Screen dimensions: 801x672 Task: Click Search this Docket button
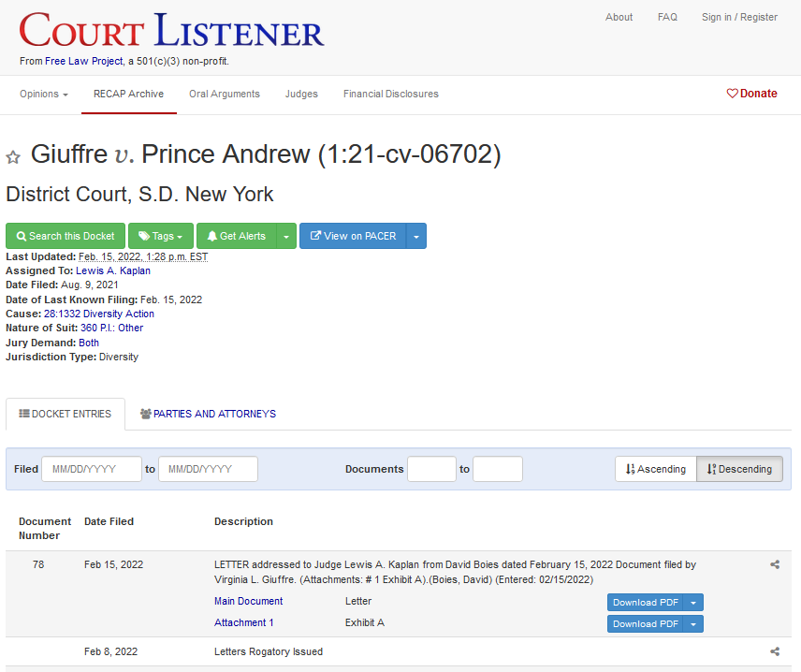pos(66,236)
